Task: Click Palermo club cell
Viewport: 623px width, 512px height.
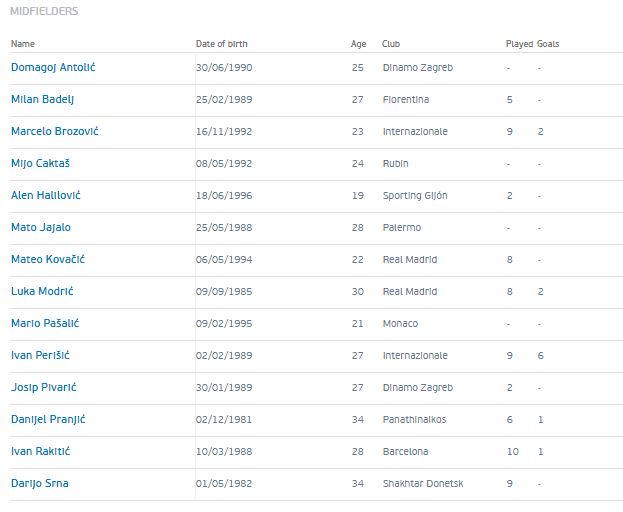Action: coord(402,228)
